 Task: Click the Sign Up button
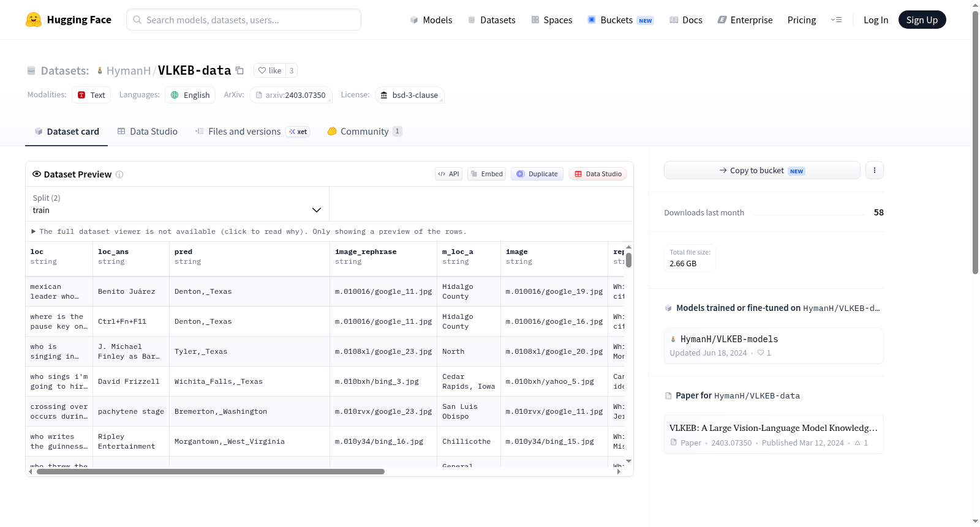(922, 20)
